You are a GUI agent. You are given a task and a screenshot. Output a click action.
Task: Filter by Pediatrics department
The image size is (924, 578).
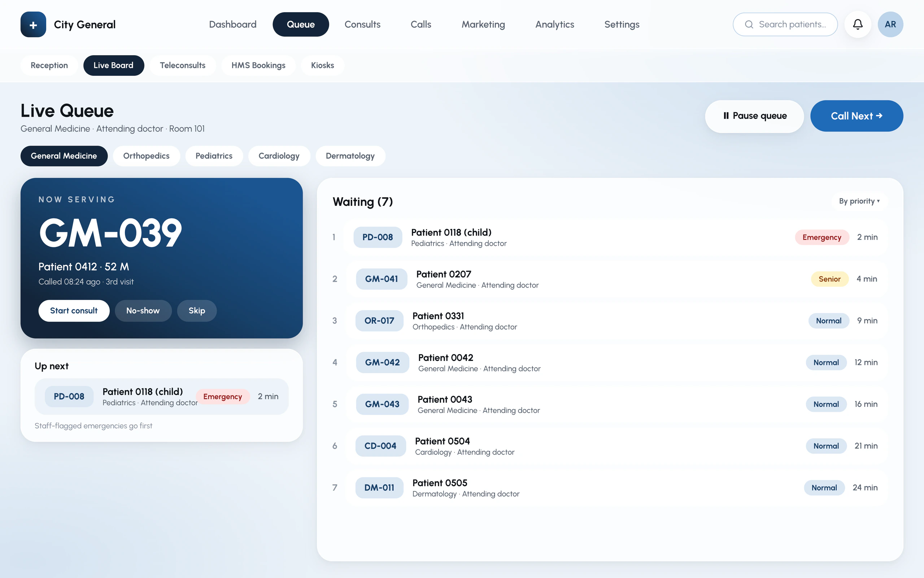point(214,156)
